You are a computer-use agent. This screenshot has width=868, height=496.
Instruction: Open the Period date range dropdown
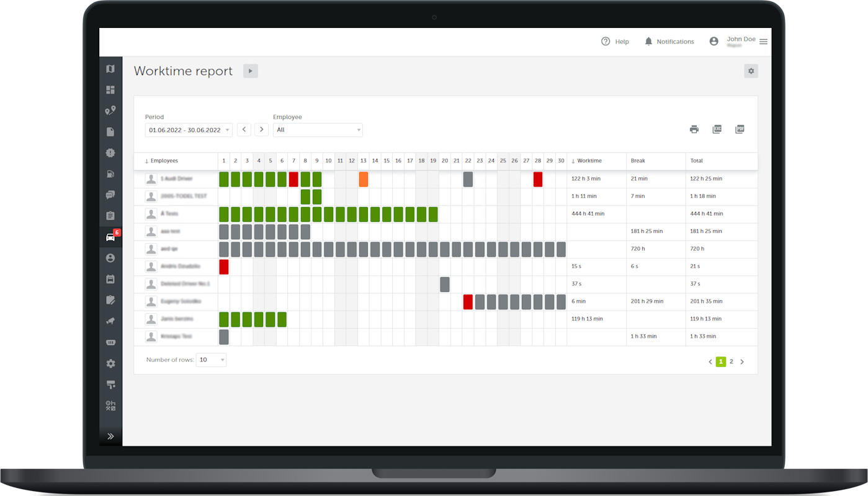(189, 130)
